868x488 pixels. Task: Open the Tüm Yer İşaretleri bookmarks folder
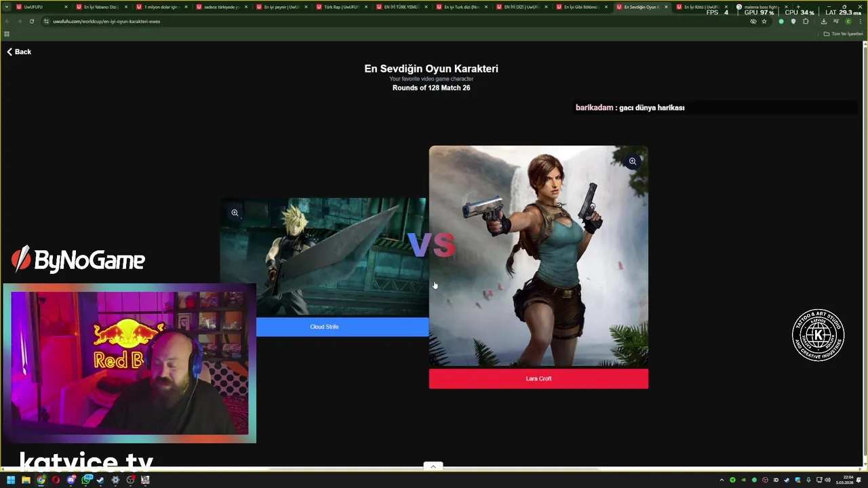[x=843, y=34]
